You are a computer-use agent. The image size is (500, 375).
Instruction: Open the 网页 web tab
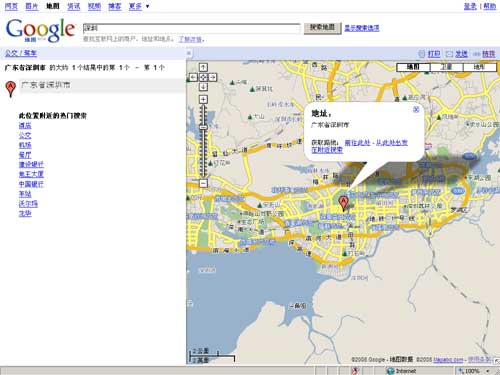point(11,6)
